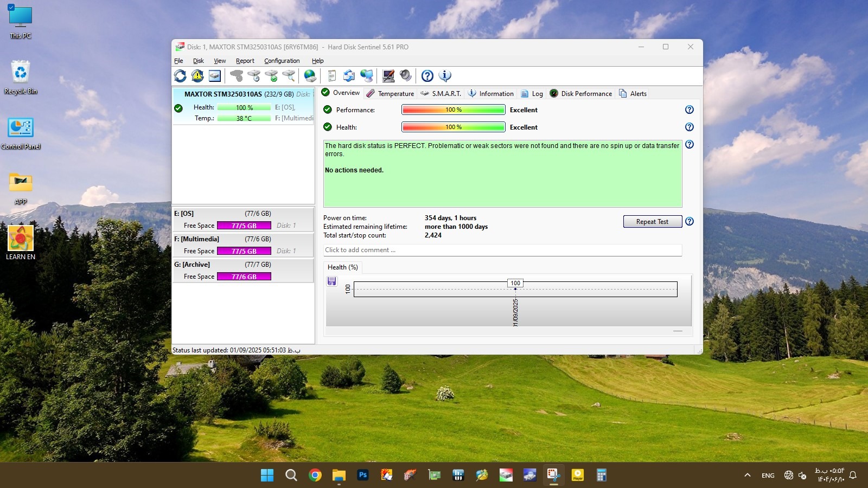Click the disk-with-magnifier surface test icon
The width and height of the screenshot is (868, 488).
(x=289, y=76)
